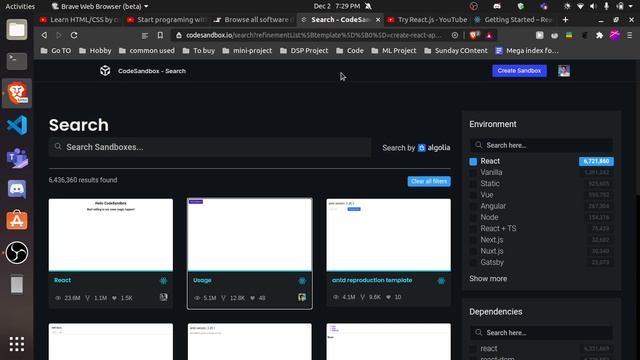Expand Environment list with Show more
Viewport: 640px width, 360px height.
(x=488, y=278)
